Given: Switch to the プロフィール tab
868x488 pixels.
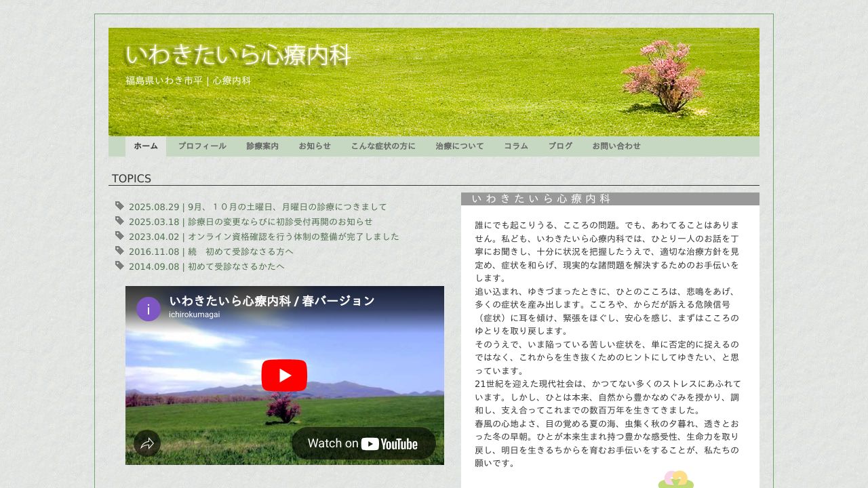Looking at the screenshot, I should (202, 146).
